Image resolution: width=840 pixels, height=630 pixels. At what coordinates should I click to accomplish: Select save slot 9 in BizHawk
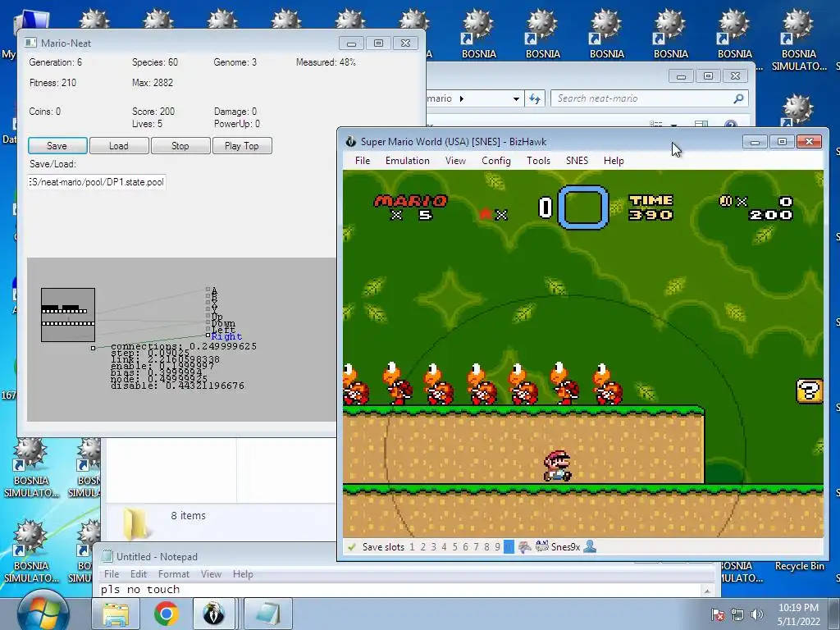[497, 547]
